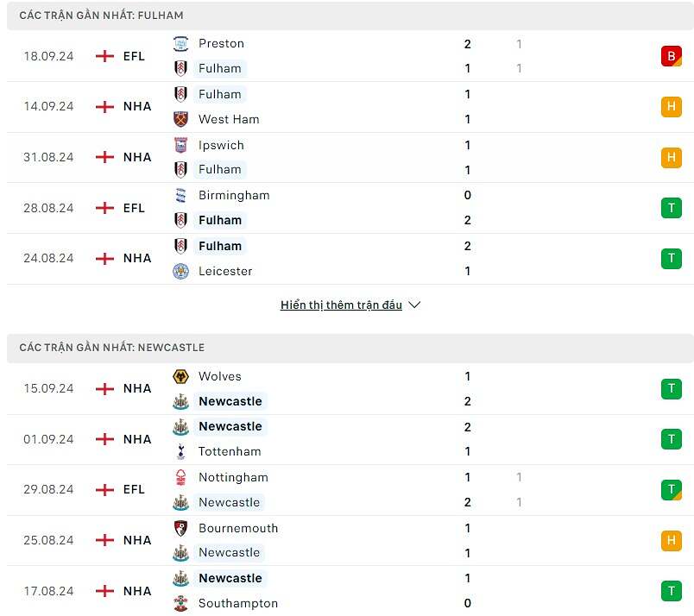This screenshot has height=616, width=694.
Task: Open the Các trận gần nhất: Fulham header
Action: 101,16
